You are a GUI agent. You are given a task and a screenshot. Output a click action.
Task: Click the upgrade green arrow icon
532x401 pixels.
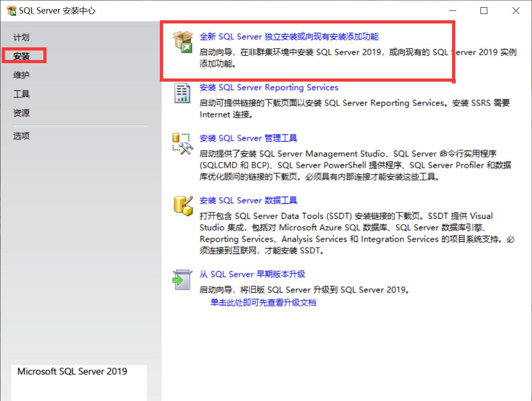182,280
